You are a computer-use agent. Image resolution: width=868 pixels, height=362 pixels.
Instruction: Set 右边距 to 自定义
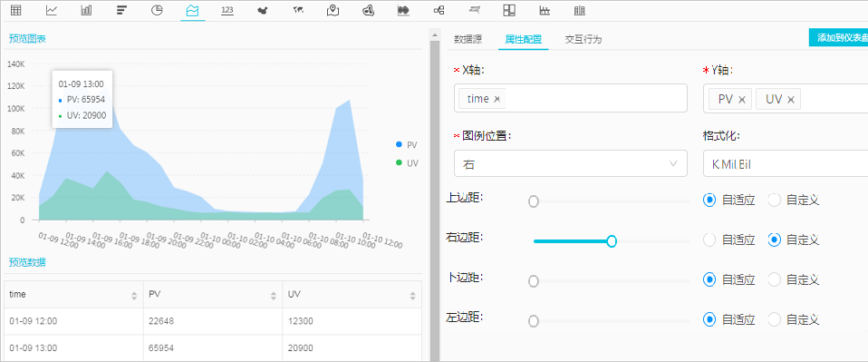tap(775, 240)
